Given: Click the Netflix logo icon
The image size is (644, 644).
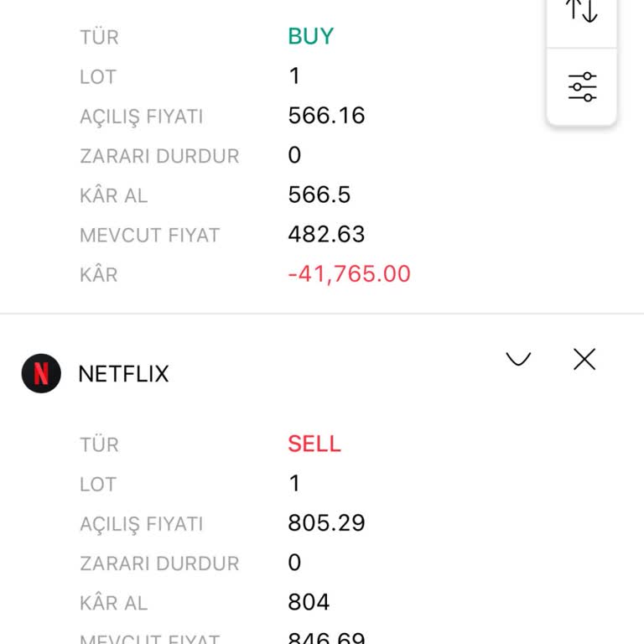Looking at the screenshot, I should (x=41, y=373).
